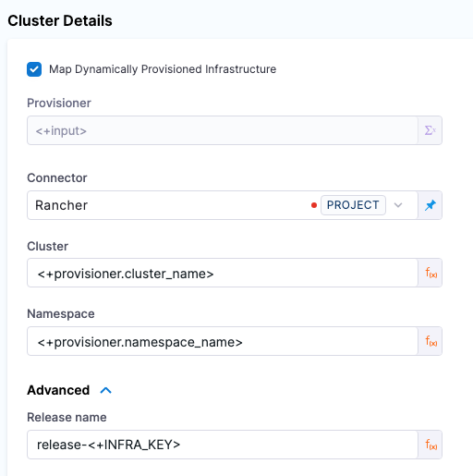Click the Advanced section heading
Image resolution: width=473 pixels, height=476 pixels.
[58, 390]
